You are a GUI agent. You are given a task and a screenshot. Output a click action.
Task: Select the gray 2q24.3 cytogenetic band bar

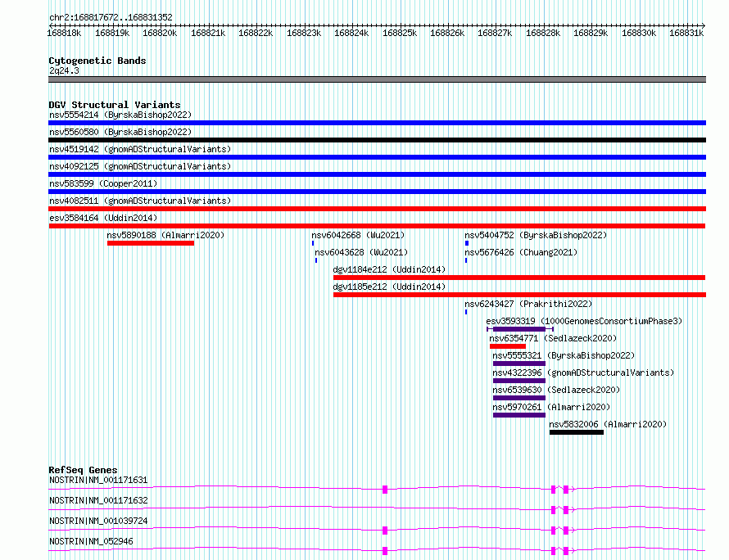(377, 79)
